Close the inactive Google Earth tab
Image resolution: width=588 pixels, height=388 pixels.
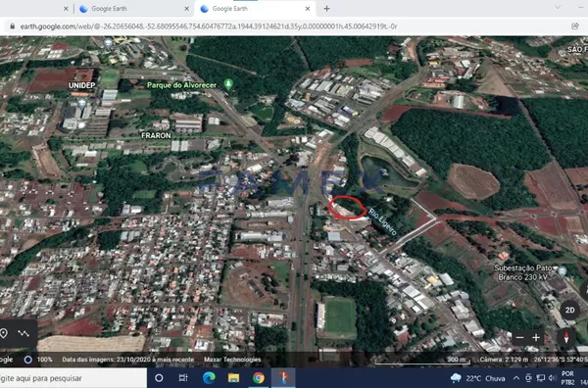tap(187, 9)
